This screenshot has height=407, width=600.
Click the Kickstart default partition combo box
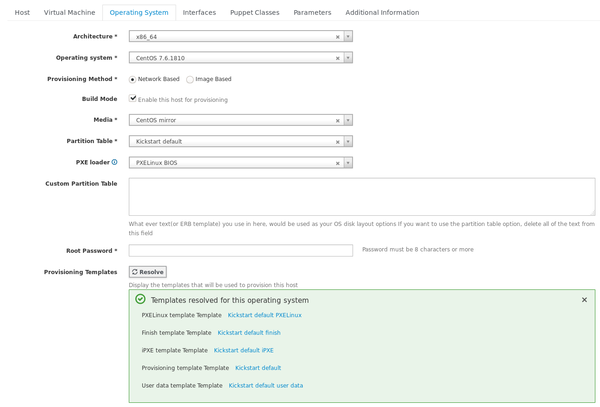(x=241, y=142)
